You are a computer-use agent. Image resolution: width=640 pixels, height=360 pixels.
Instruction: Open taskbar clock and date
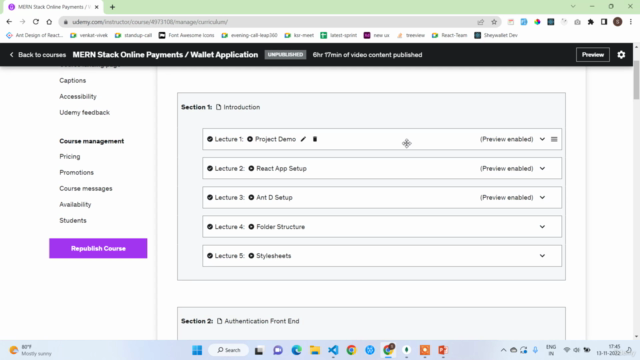(x=608, y=350)
